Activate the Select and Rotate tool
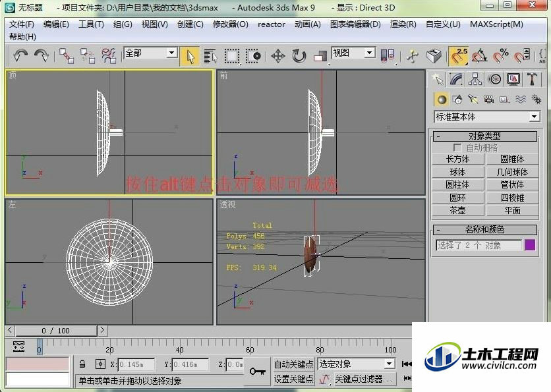551x392 pixels. pos(299,56)
